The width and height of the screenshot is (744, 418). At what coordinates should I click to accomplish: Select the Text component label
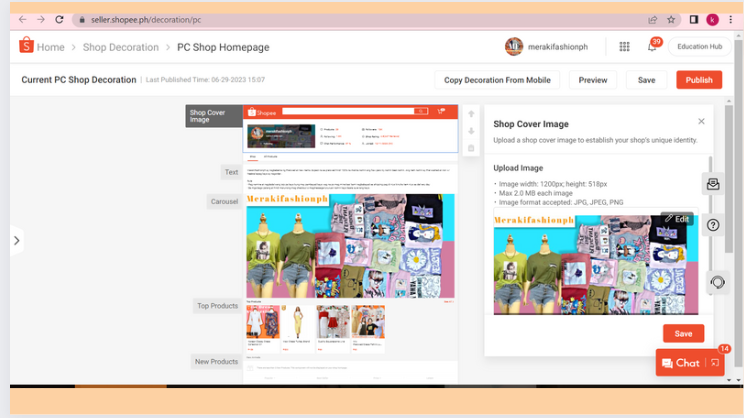[x=232, y=172]
